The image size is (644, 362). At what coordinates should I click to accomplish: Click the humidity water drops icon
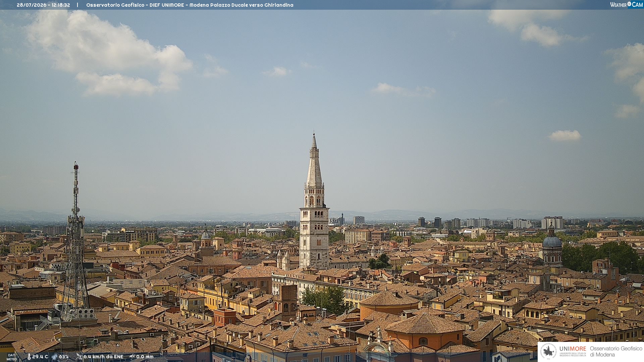point(55,357)
